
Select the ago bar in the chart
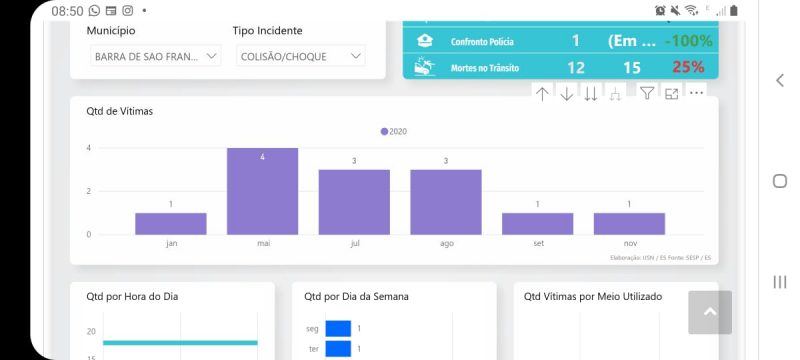pyautogui.click(x=446, y=202)
